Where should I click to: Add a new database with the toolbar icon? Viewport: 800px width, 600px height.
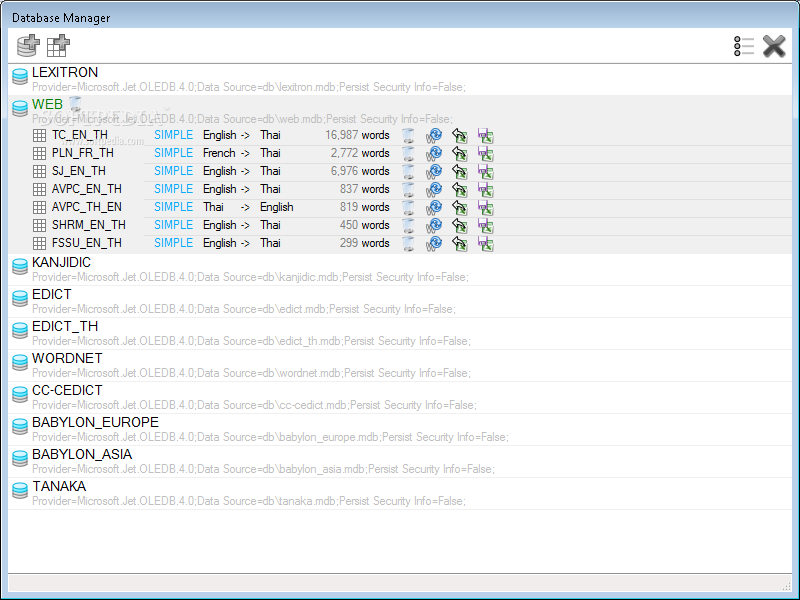(28, 45)
